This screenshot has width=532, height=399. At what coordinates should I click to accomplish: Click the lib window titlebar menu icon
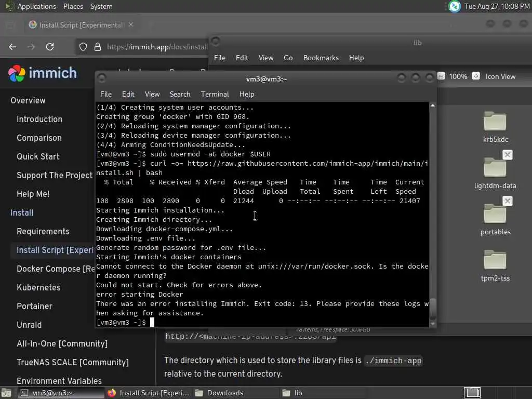(216, 42)
